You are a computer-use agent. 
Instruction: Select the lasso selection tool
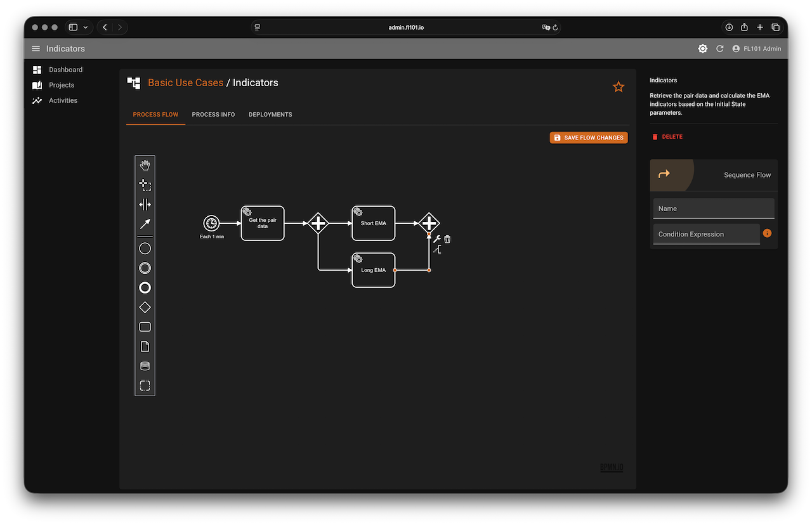[x=145, y=185]
